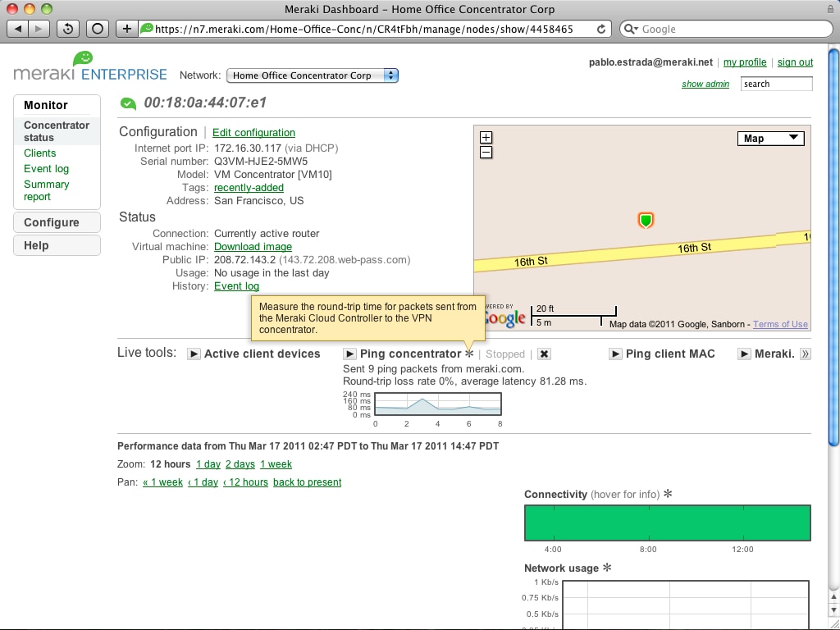This screenshot has width=840, height=630.
Task: Click the Ping client MAC tool label
Action: click(x=670, y=354)
